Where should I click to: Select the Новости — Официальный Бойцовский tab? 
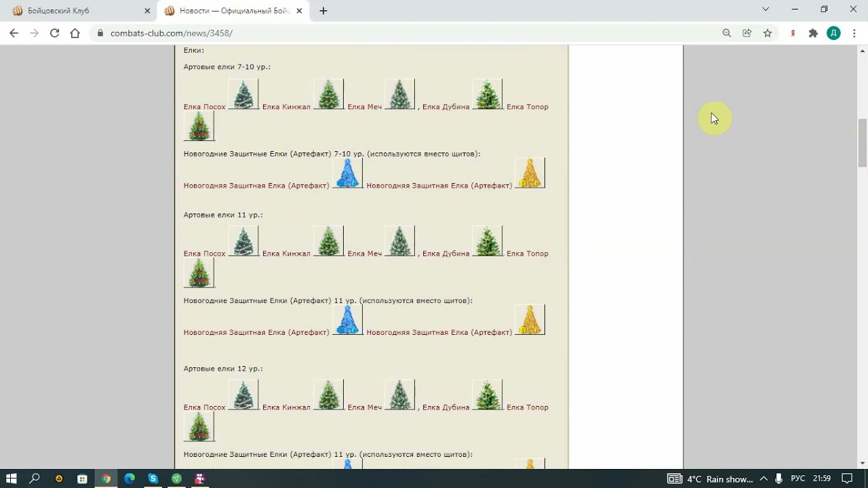[x=233, y=11]
